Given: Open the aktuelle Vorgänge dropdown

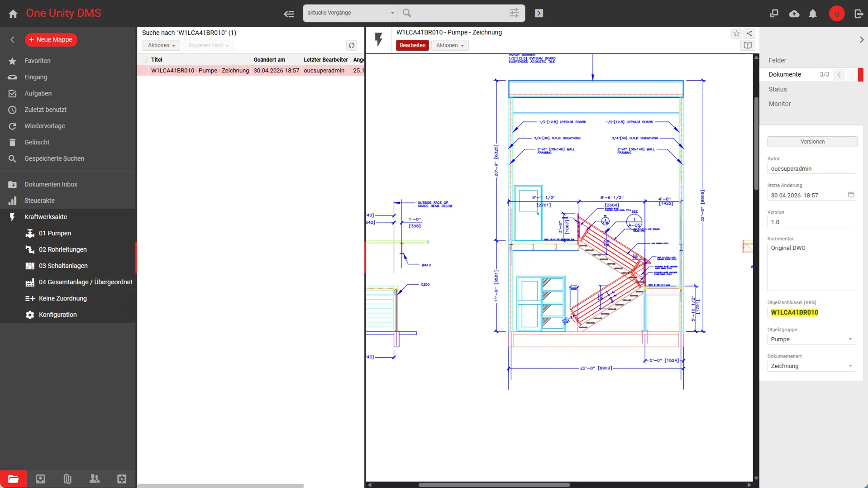Looking at the screenshot, I should coord(350,13).
